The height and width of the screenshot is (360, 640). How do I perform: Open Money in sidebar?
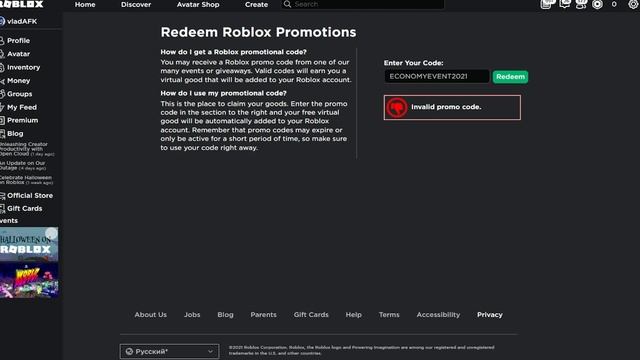tap(18, 81)
